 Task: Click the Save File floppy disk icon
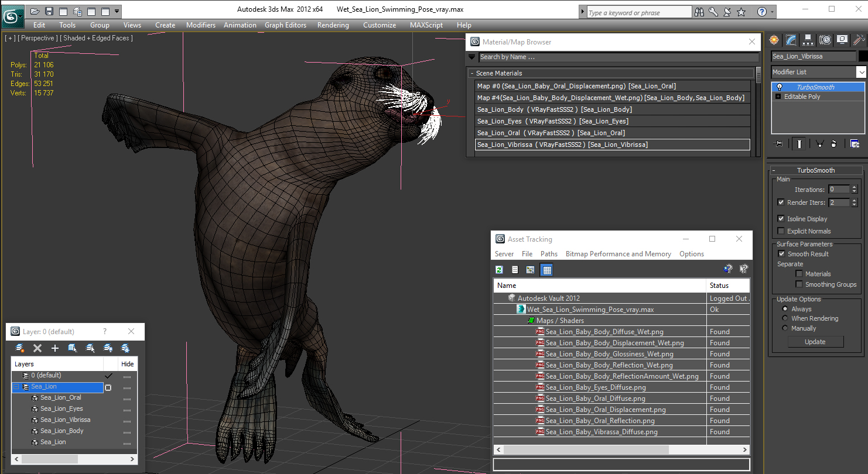(x=49, y=11)
